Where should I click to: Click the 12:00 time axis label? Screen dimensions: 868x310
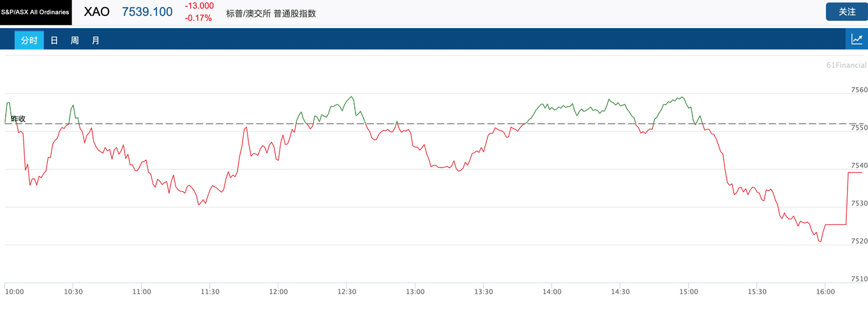(x=278, y=291)
